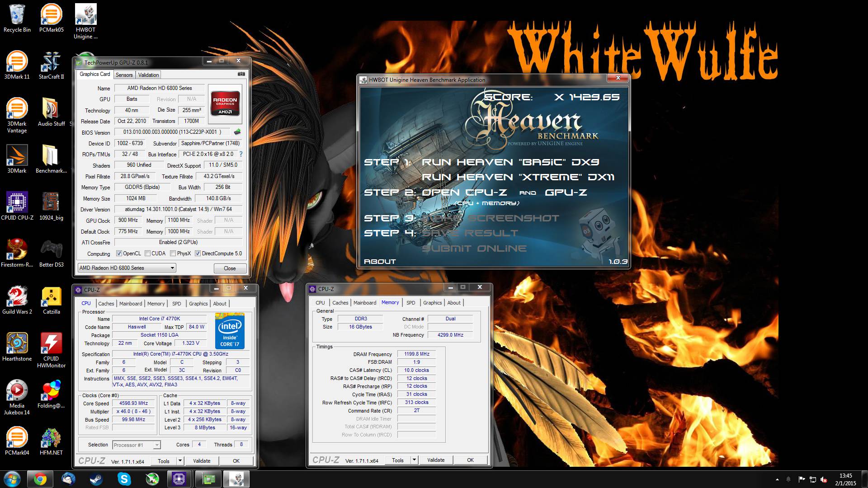The width and height of the screenshot is (868, 488).
Task: Launch PCMark05 desktop shortcut
Action: pos(51,18)
